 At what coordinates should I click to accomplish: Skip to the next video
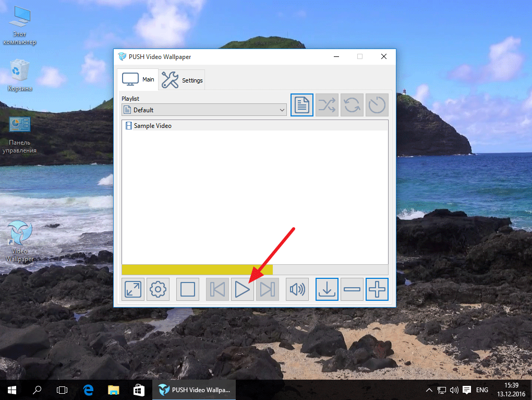tap(268, 289)
